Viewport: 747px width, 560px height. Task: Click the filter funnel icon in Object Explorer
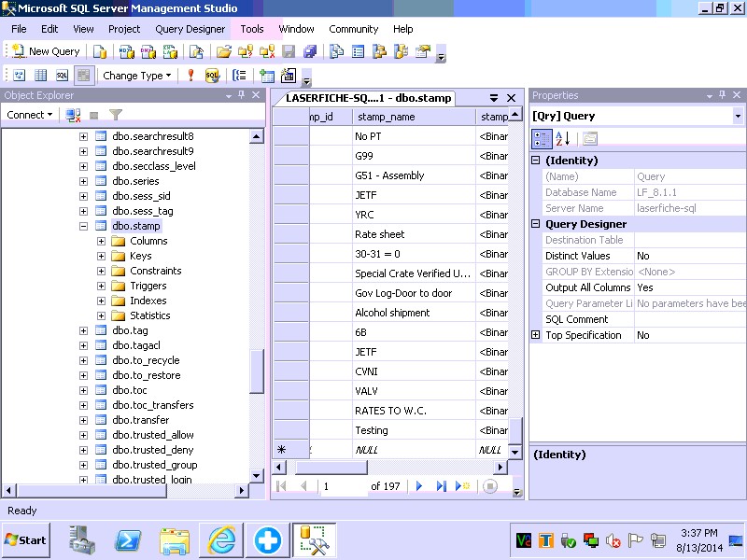pos(116,115)
